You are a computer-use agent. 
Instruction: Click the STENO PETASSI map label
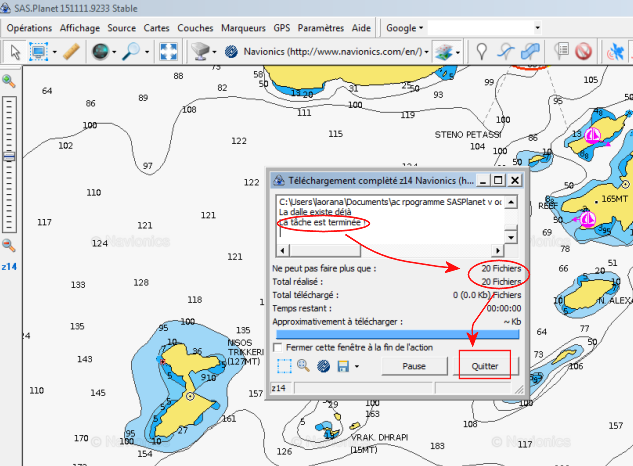click(468, 134)
